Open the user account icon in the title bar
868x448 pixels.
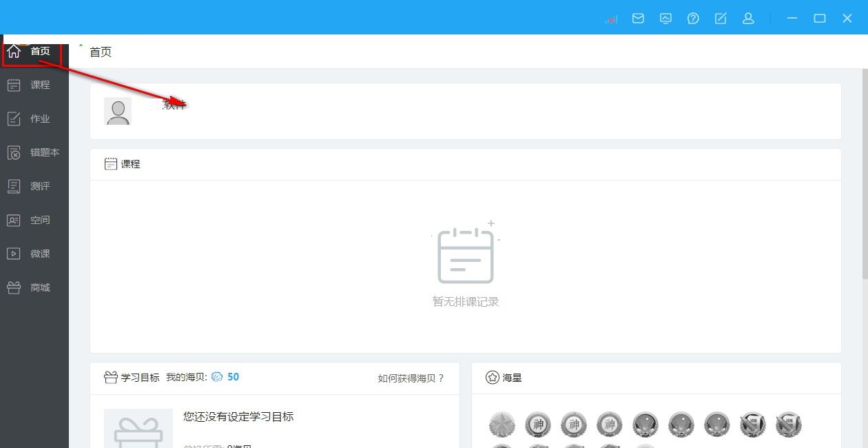[748, 19]
